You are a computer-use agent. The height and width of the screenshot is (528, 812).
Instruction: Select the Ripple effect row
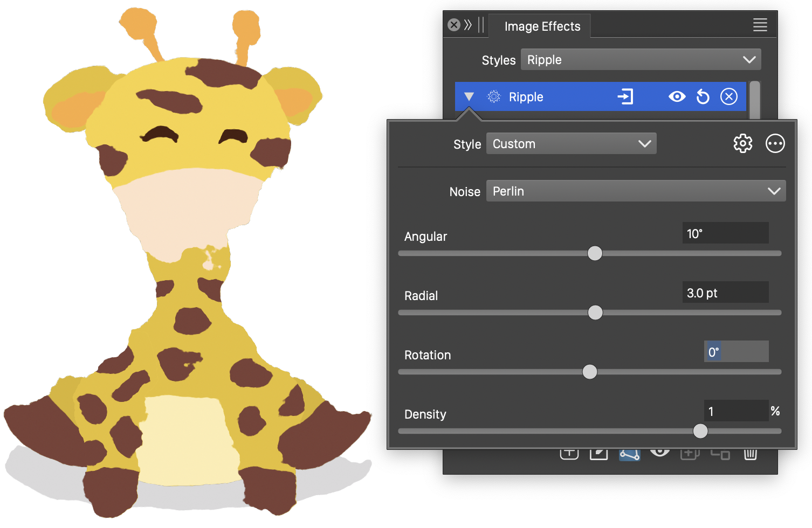(x=561, y=97)
